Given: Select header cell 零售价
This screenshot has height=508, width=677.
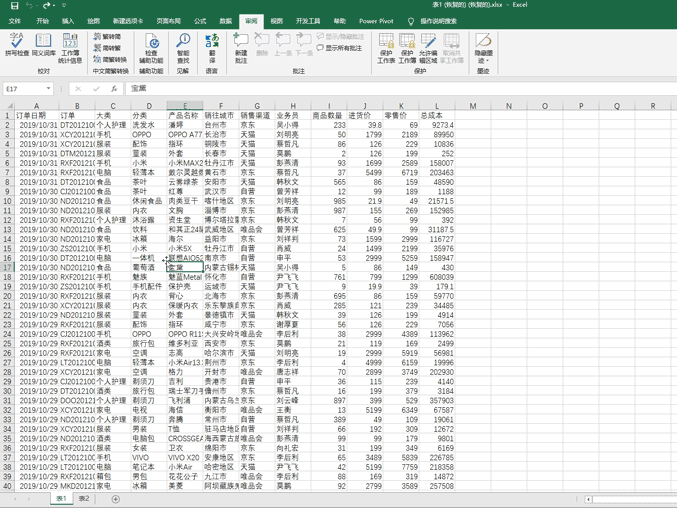Looking at the screenshot, I should pyautogui.click(x=401, y=116).
